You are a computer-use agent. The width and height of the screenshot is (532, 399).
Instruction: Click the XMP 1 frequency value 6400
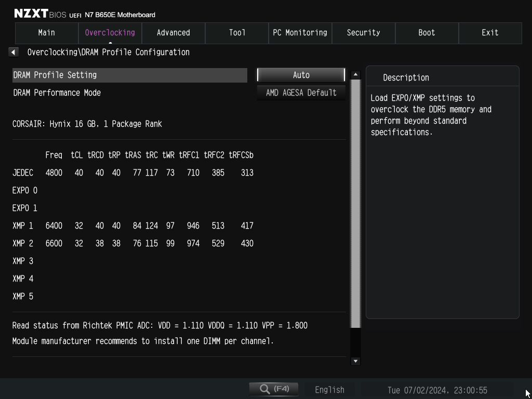tap(54, 225)
